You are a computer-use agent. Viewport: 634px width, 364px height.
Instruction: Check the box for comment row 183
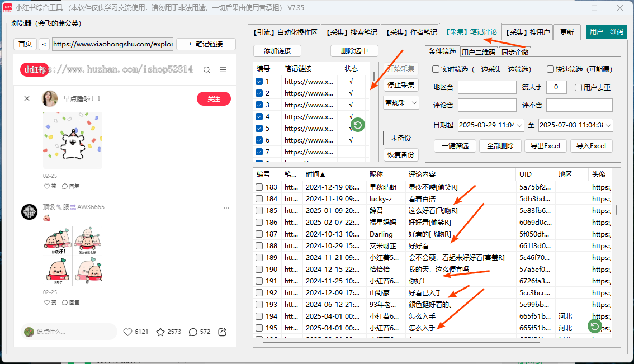(259, 187)
